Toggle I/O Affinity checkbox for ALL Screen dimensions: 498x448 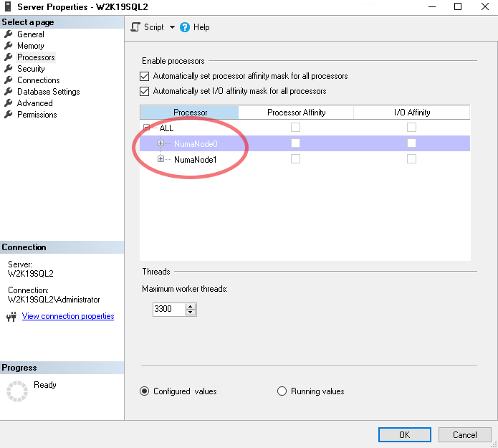tap(411, 128)
